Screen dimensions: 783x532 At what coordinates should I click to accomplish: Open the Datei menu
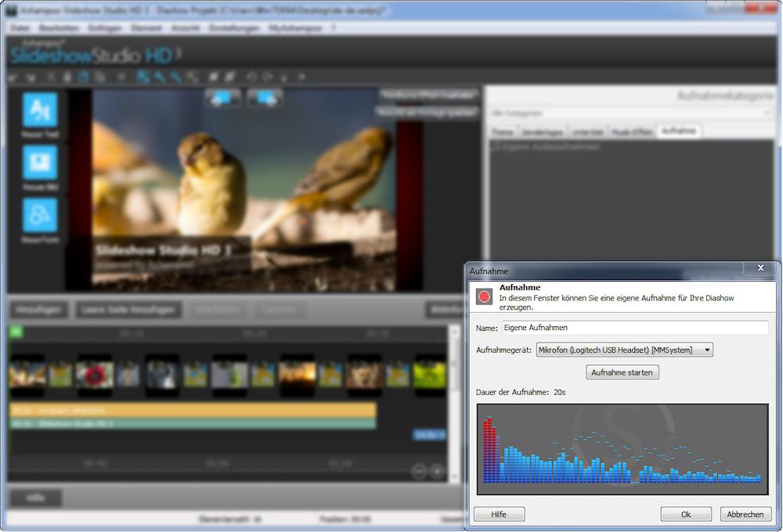click(20, 27)
